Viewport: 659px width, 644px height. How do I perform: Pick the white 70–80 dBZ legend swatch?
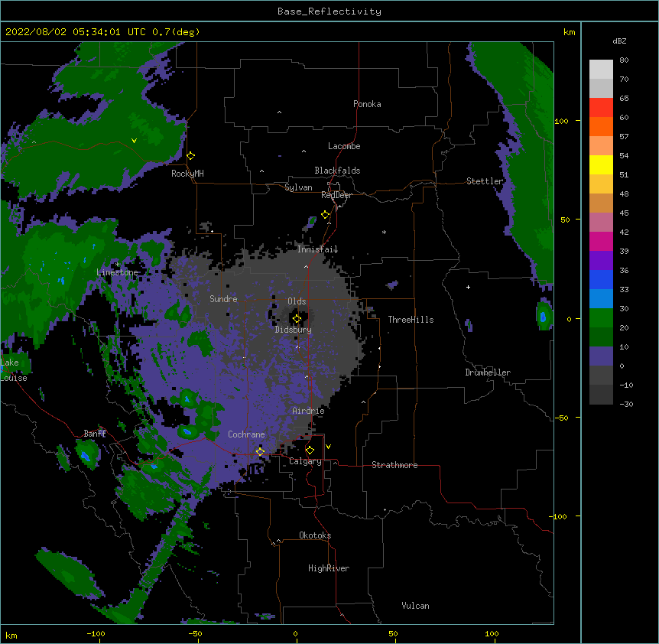pos(601,70)
